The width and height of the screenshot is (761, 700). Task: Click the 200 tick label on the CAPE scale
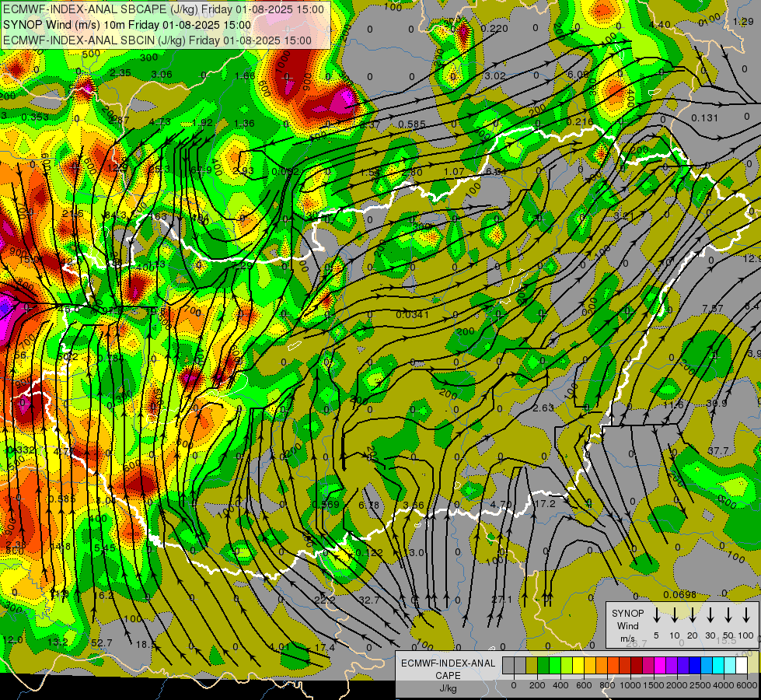tap(537, 685)
